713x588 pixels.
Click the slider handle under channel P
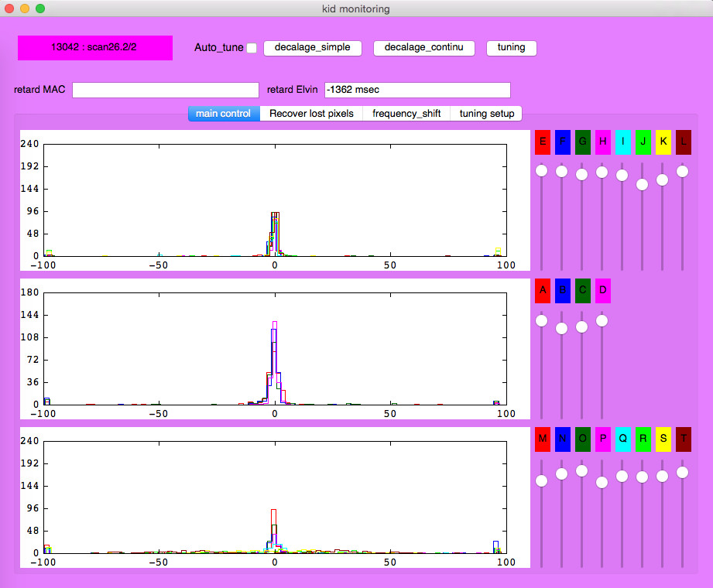coord(602,482)
